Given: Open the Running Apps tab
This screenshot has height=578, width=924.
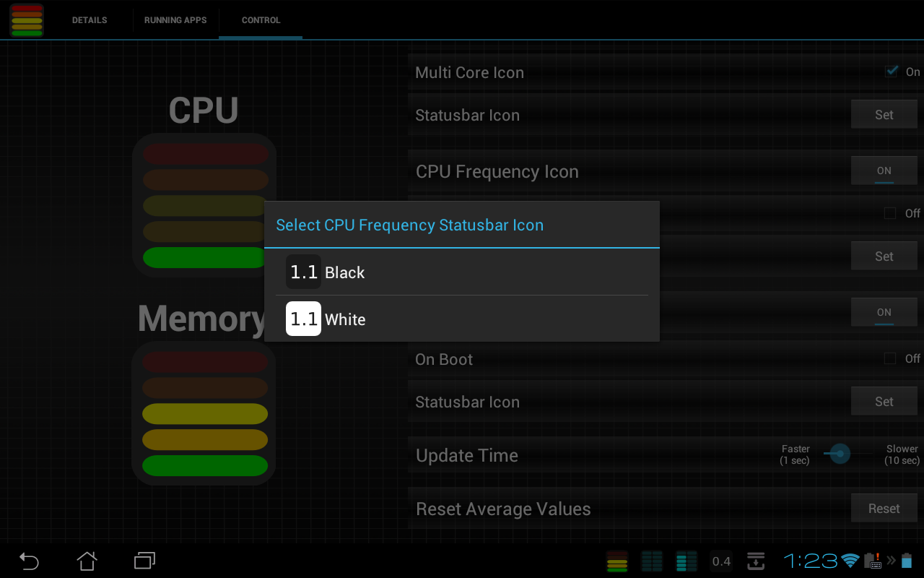Looking at the screenshot, I should pyautogui.click(x=175, y=20).
